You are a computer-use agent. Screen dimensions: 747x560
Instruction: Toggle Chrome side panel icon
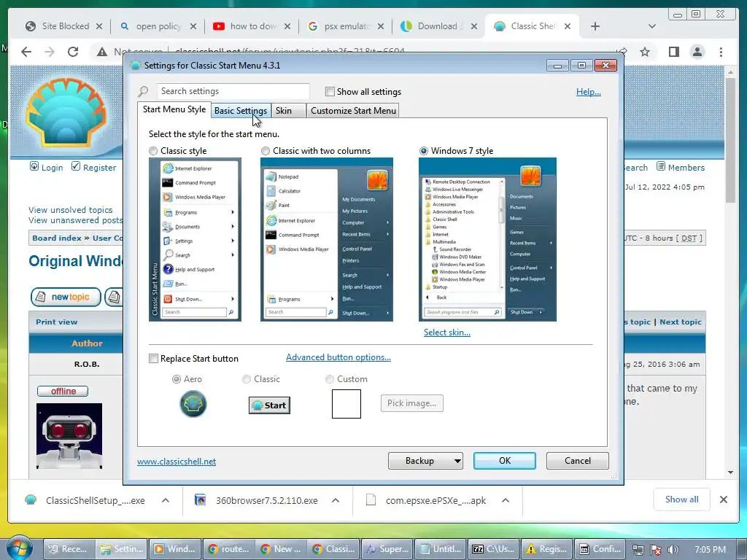click(673, 52)
